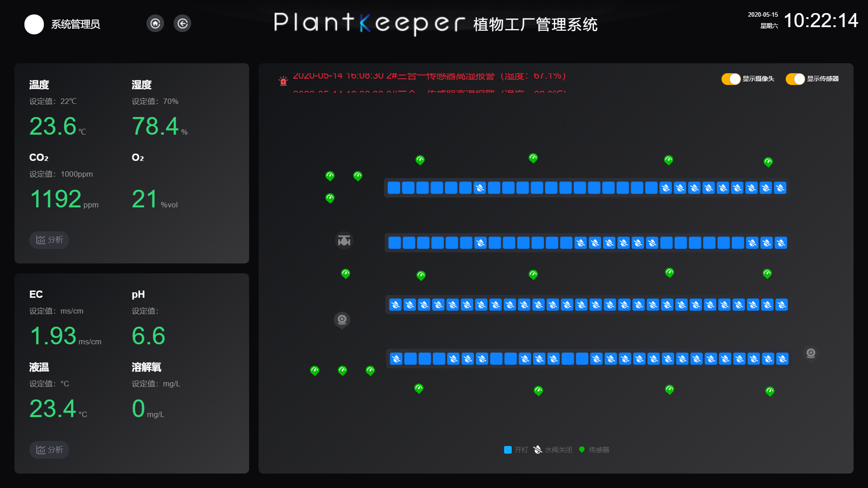868x488 pixels.
Task: Click the camera icon right of fourth rack
Action: point(811,353)
